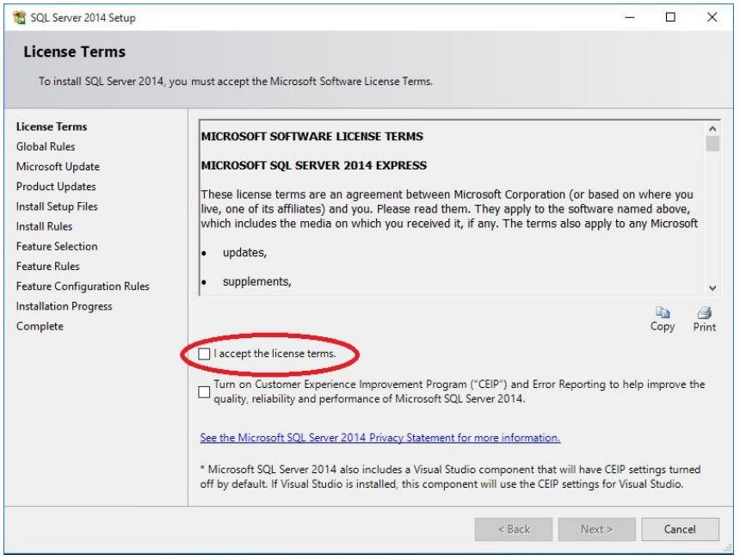740x560 pixels.
Task: Click the license text scrollbar thumb
Action: point(712,144)
